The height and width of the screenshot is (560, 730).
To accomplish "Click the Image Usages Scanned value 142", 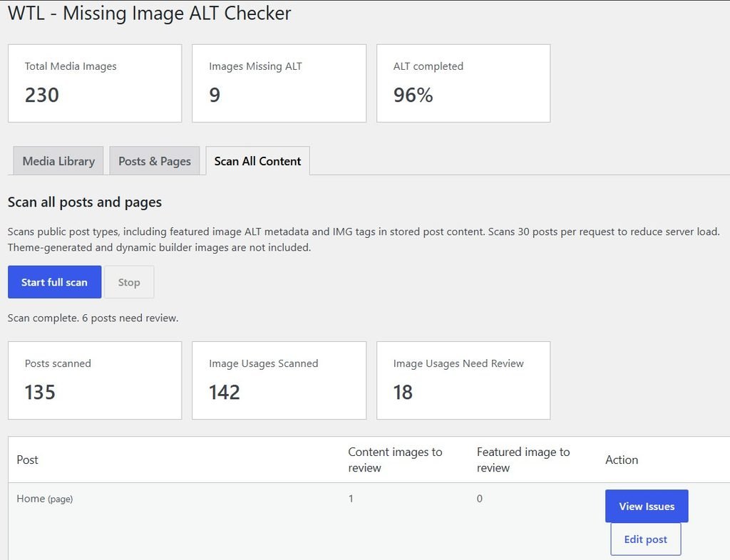I will click(x=225, y=392).
